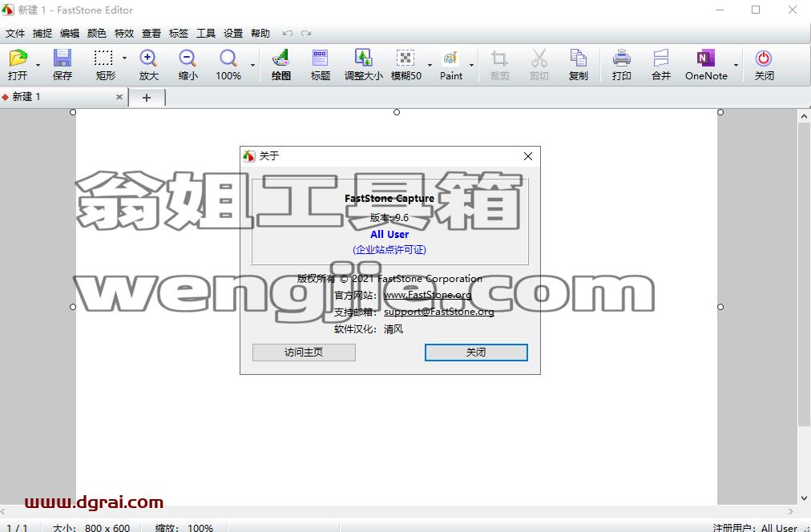This screenshot has width=811, height=532.
Task: Open the 帮助 menu
Action: pyautogui.click(x=260, y=33)
